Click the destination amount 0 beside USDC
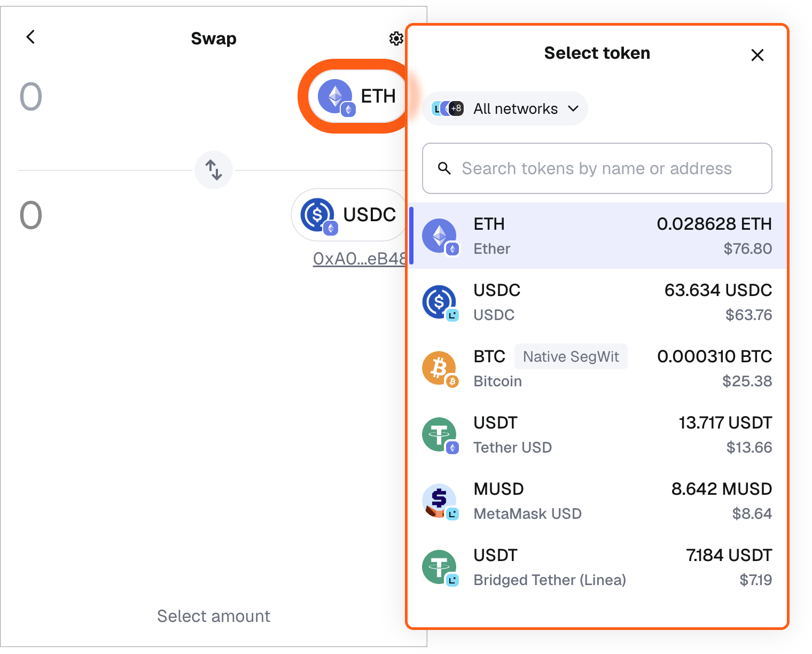 click(31, 215)
